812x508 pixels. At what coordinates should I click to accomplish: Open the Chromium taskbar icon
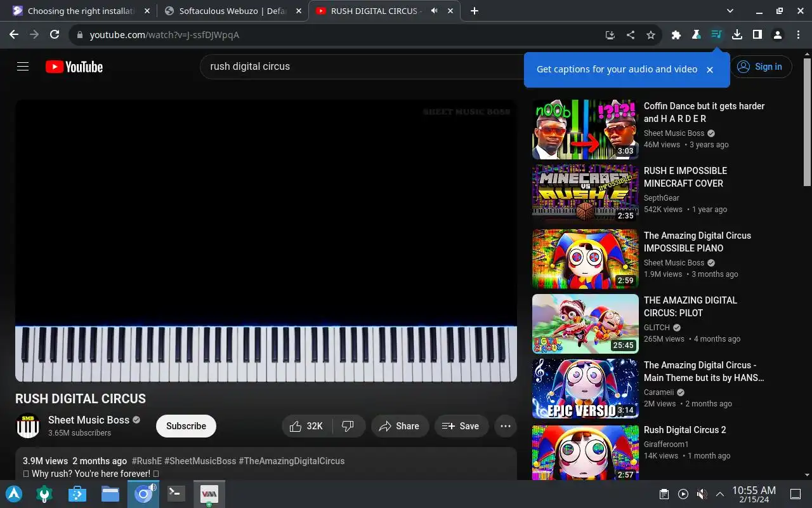click(143, 494)
